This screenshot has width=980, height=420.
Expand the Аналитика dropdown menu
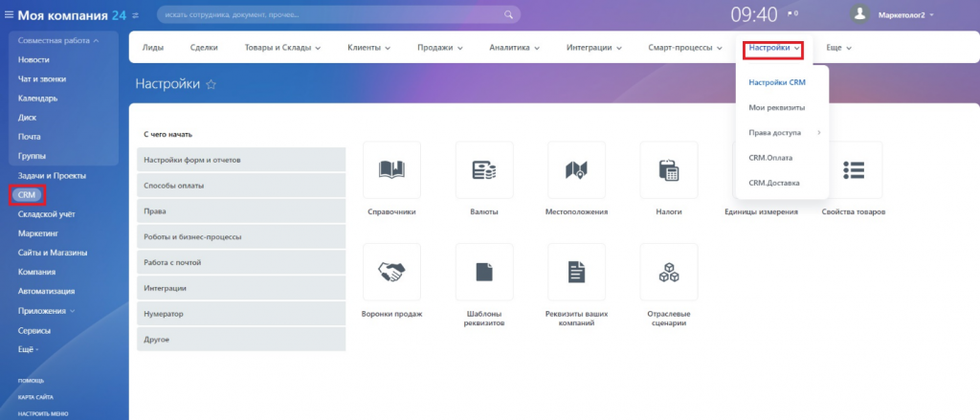[x=514, y=48]
